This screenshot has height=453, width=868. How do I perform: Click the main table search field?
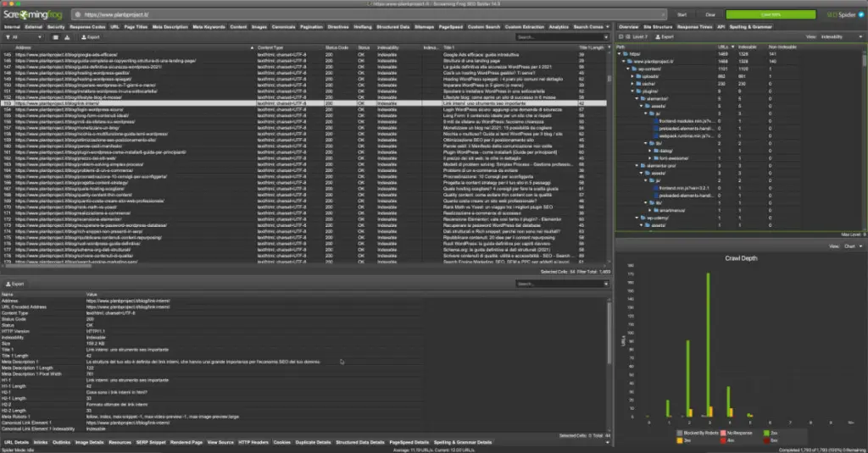point(559,37)
